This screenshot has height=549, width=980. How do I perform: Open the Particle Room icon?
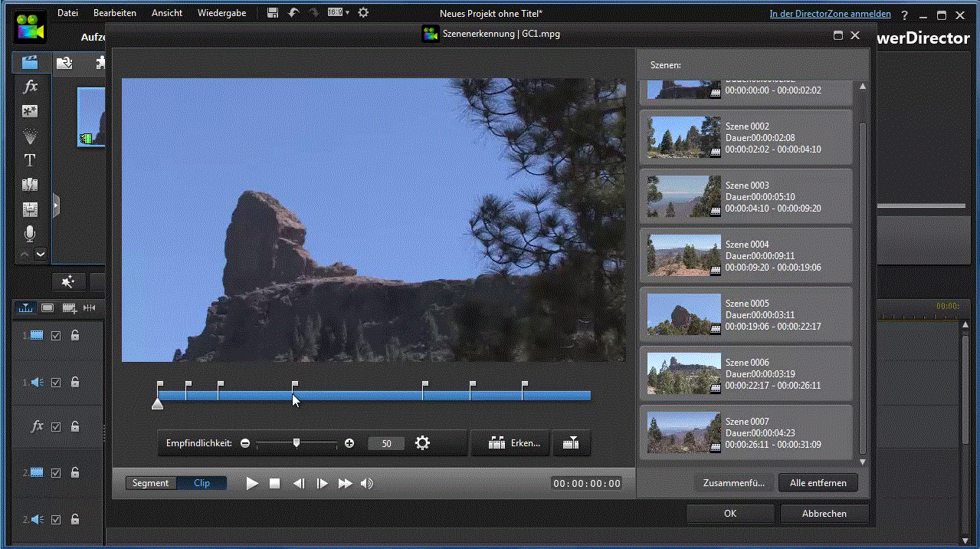(x=31, y=136)
